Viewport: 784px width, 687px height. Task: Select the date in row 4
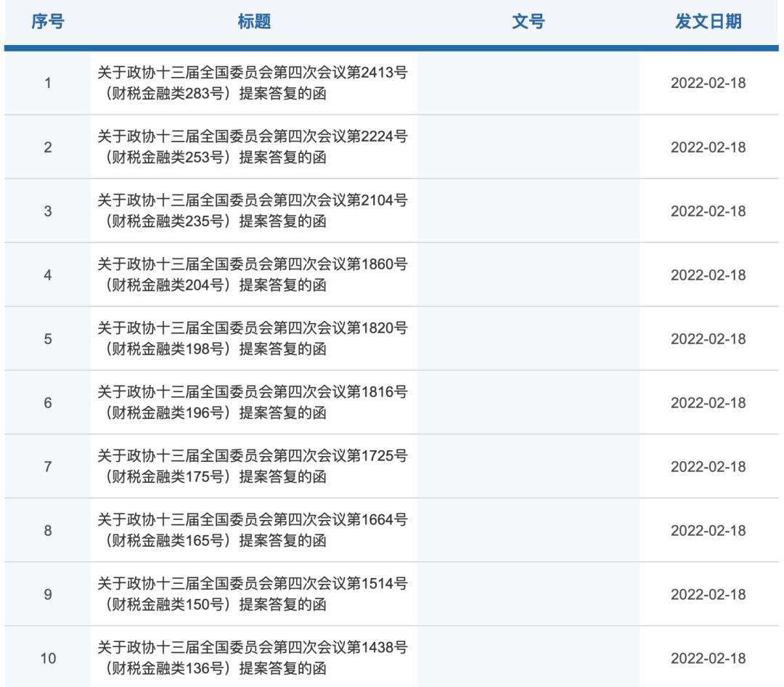coord(708,275)
